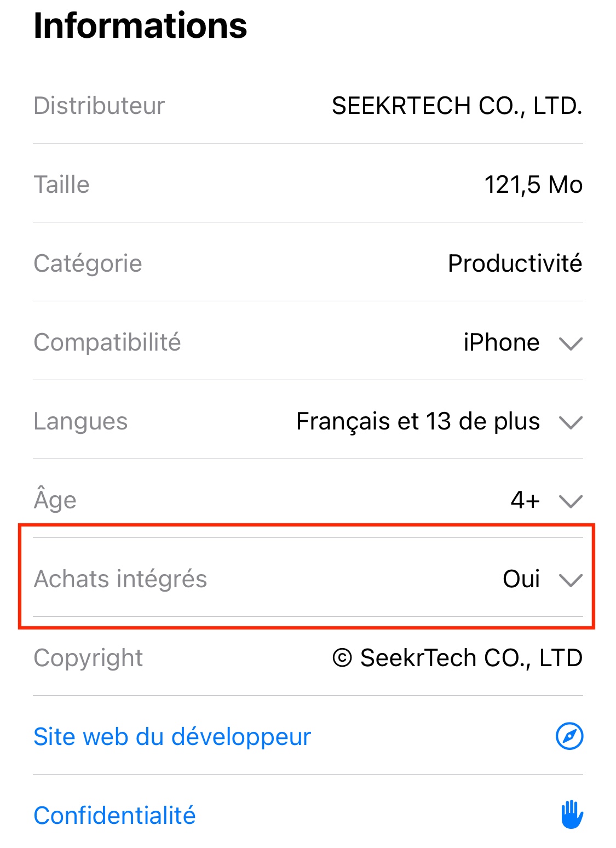Click the © SeekrTech CO., LTD copyright text
Screen dimensions: 616x848
[x=457, y=658]
